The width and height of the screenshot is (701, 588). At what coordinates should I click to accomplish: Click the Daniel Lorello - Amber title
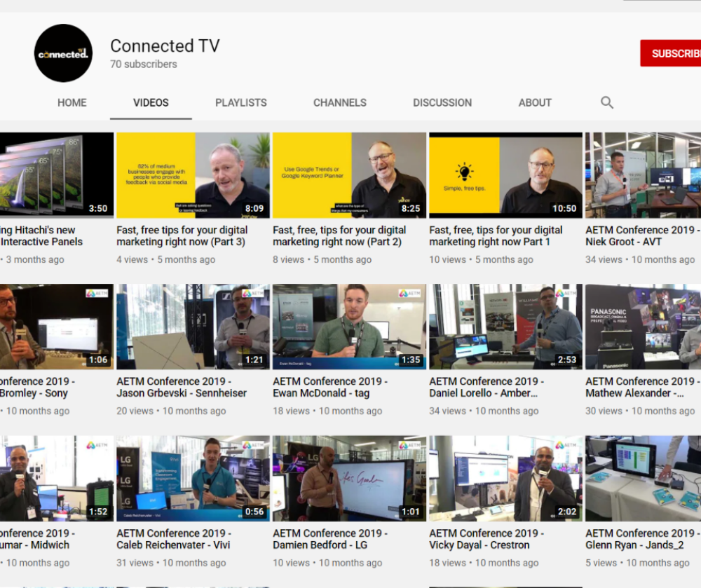[487, 388]
